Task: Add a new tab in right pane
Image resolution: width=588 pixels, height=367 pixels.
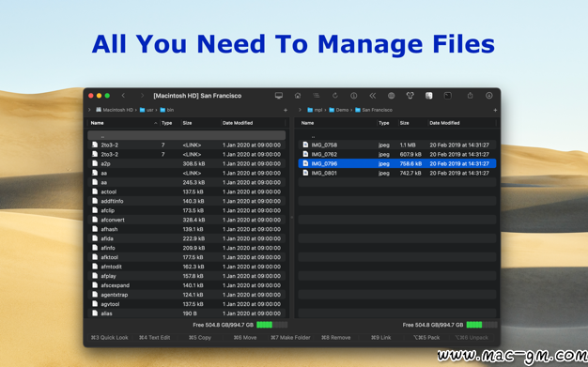Action: coord(495,110)
